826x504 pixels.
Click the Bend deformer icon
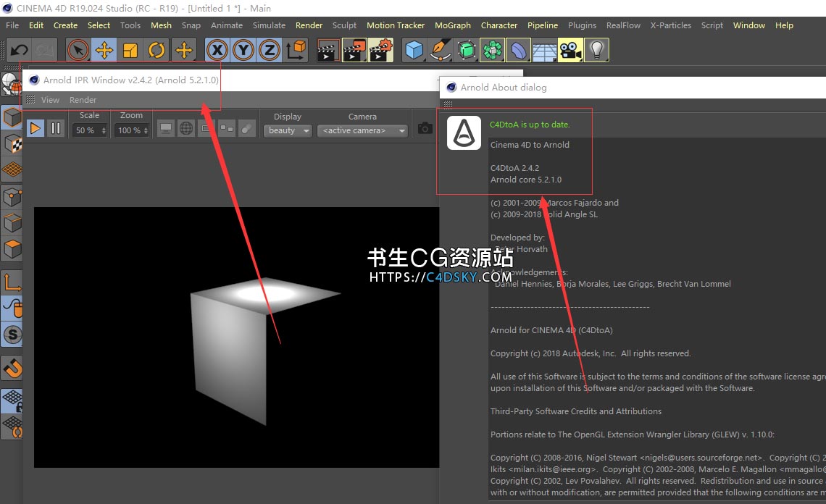tap(518, 51)
